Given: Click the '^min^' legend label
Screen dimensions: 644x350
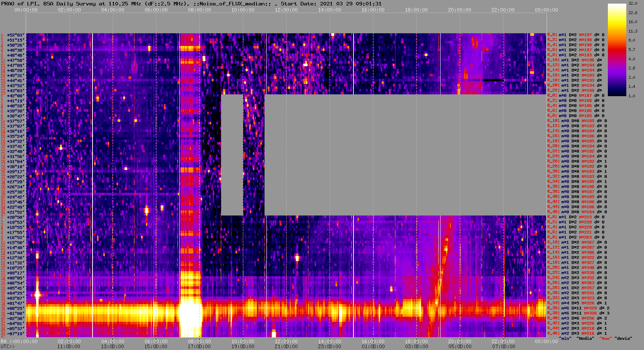Looking at the screenshot, I should (565, 338).
